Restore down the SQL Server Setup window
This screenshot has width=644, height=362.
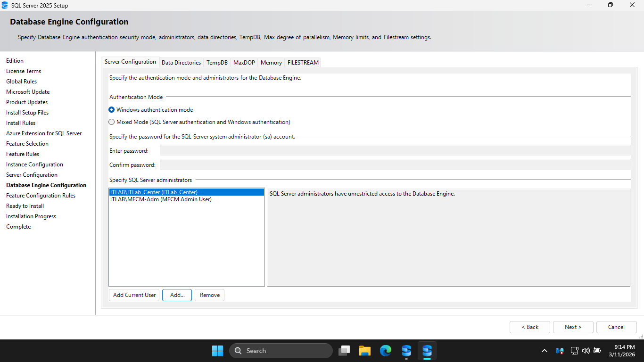(x=610, y=5)
